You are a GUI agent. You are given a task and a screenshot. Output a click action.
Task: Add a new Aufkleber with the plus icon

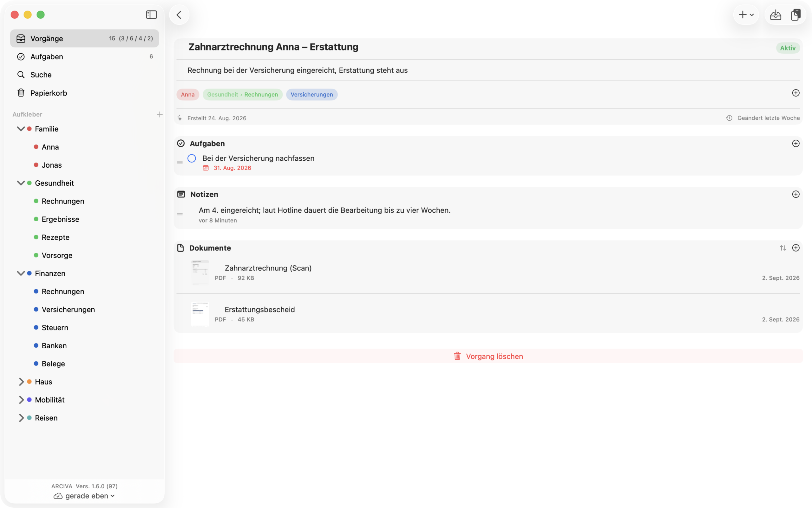coord(160,115)
